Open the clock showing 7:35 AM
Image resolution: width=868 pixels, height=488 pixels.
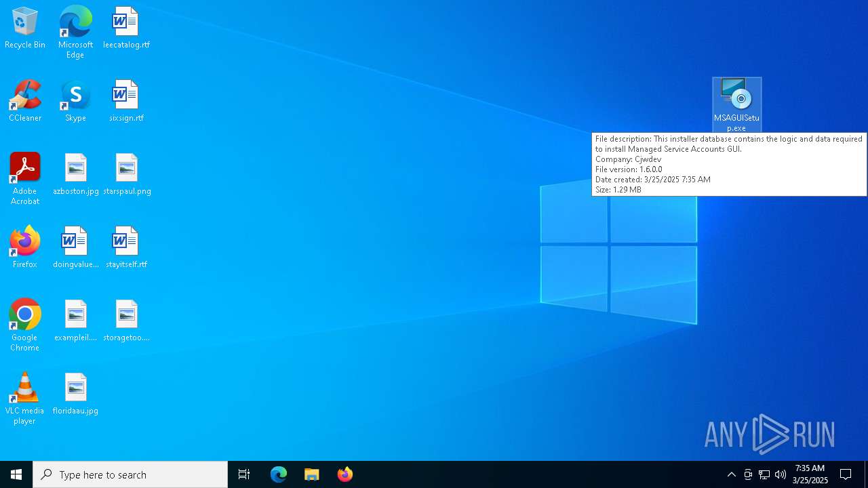[x=810, y=474]
